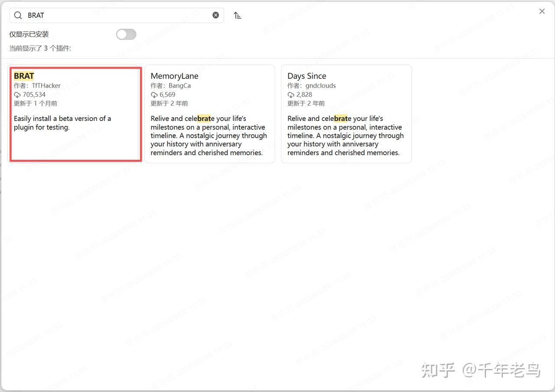Click author name gndclouds
Screen dimensions: 555x392
coord(320,86)
